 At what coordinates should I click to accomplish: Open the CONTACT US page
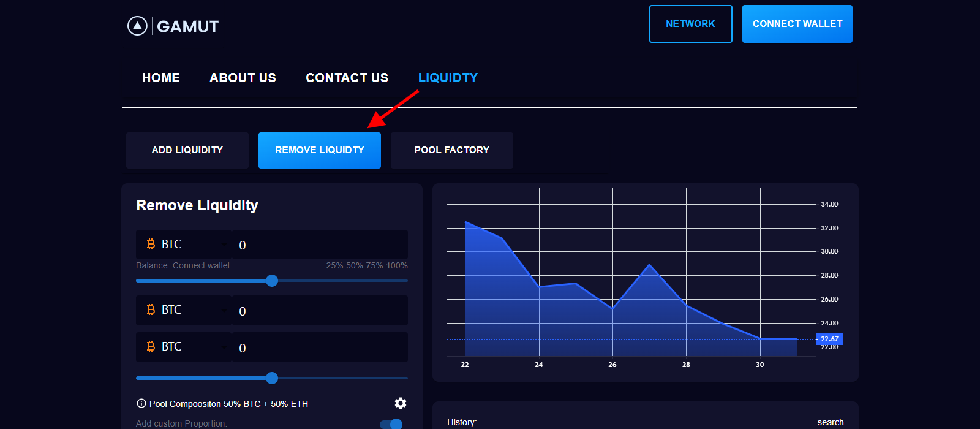tap(347, 78)
